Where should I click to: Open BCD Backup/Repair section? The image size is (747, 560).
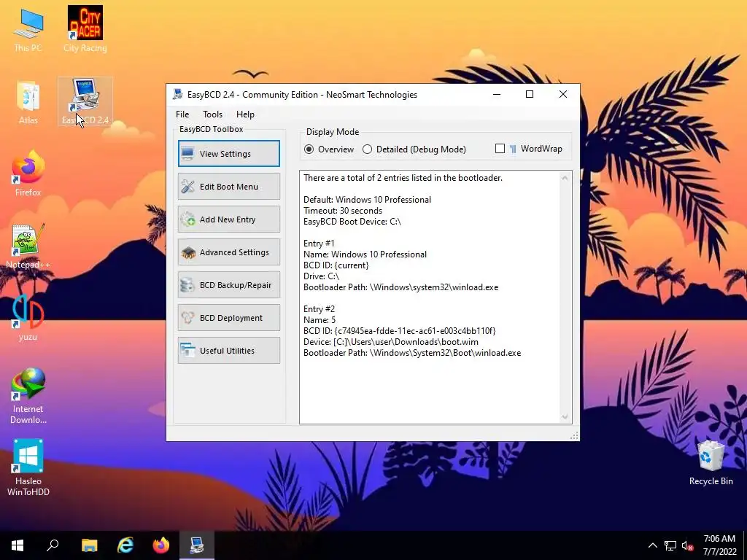(x=228, y=285)
